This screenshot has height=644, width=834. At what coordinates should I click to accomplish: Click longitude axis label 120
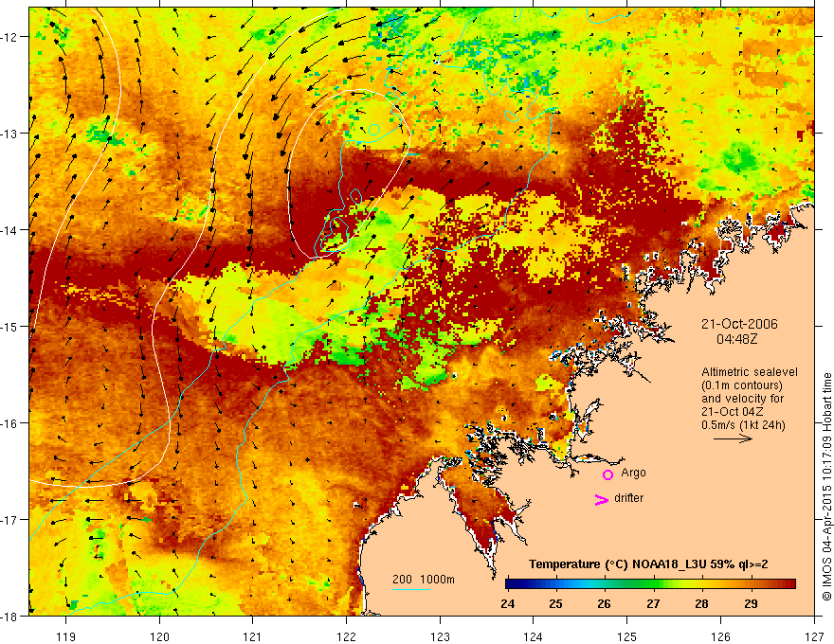coord(159,637)
